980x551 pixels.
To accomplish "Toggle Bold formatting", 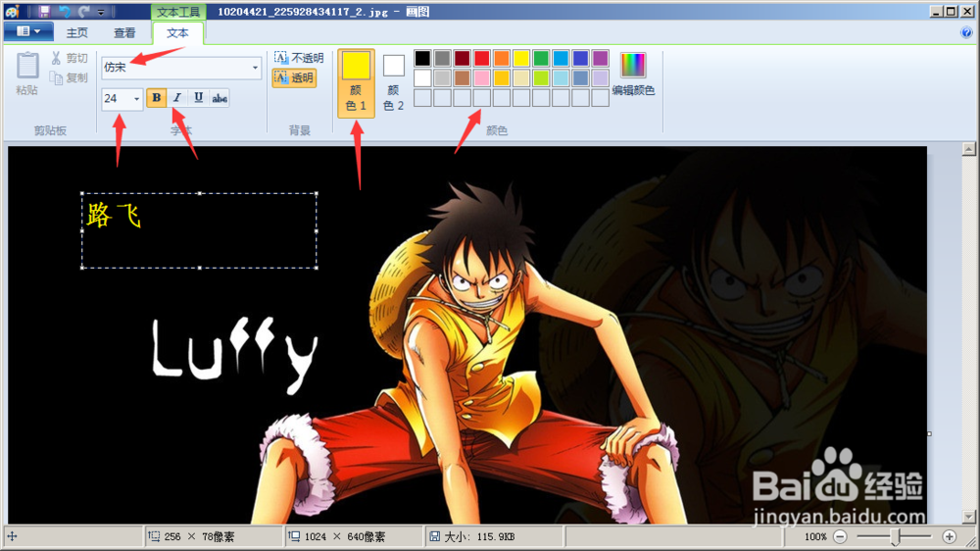I will pyautogui.click(x=156, y=98).
